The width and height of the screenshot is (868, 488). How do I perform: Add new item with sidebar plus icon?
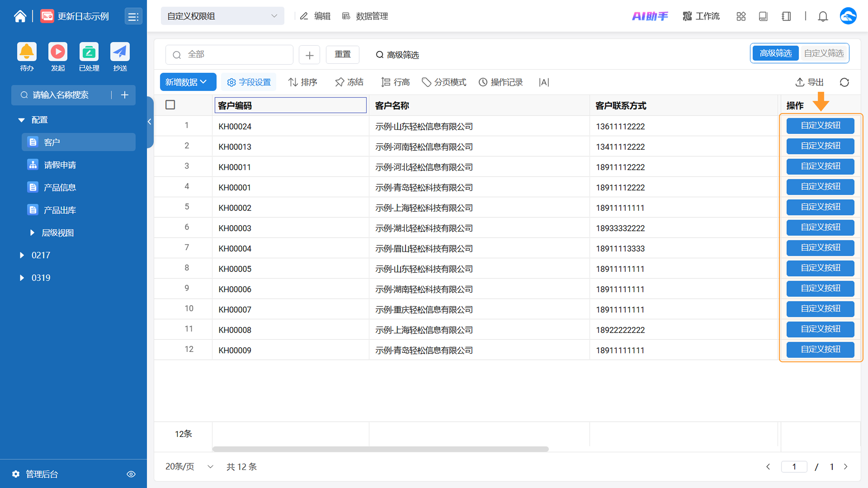coord(125,95)
